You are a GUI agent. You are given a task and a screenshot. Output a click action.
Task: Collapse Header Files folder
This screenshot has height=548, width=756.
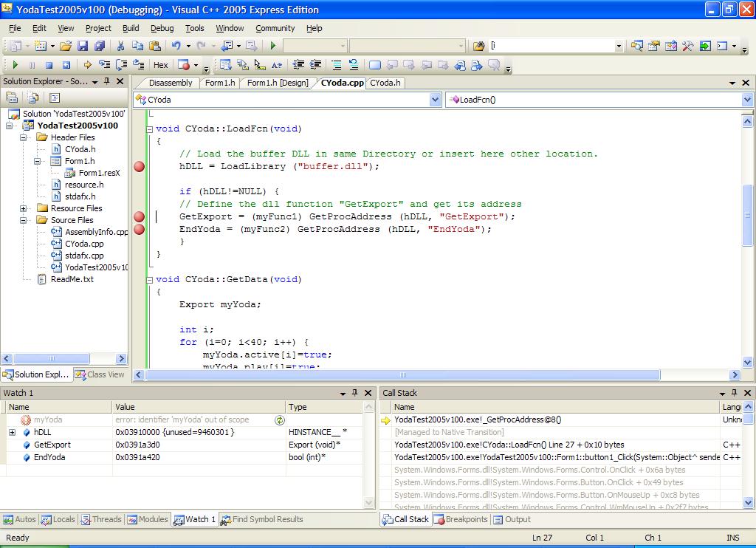tap(23, 137)
